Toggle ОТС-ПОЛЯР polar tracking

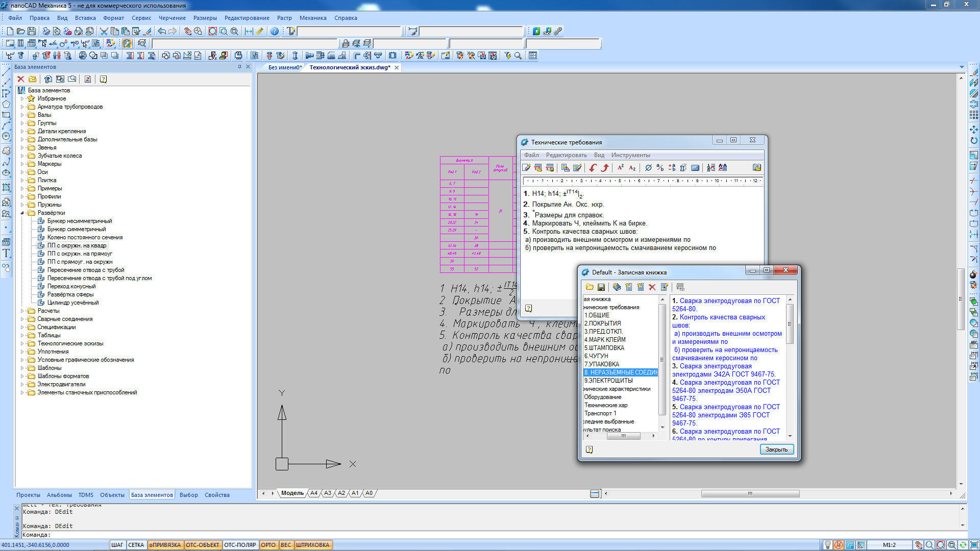pyautogui.click(x=240, y=545)
